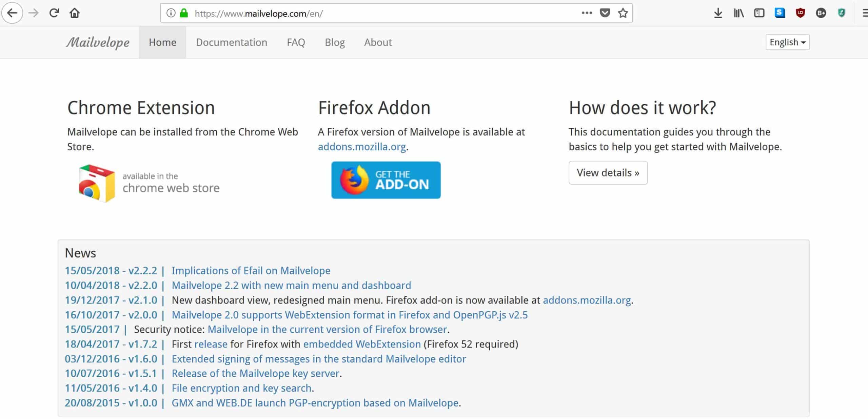This screenshot has width=868, height=419.
Task: Open Implications of Efail on Mailvelope link
Action: point(251,270)
